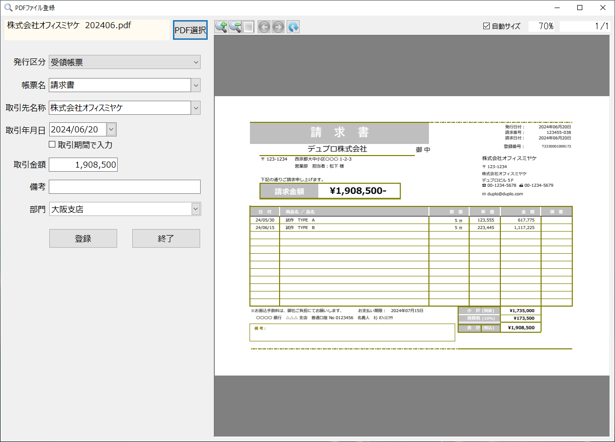
Task: Fit whole page in PDF viewer
Action: tap(249, 27)
